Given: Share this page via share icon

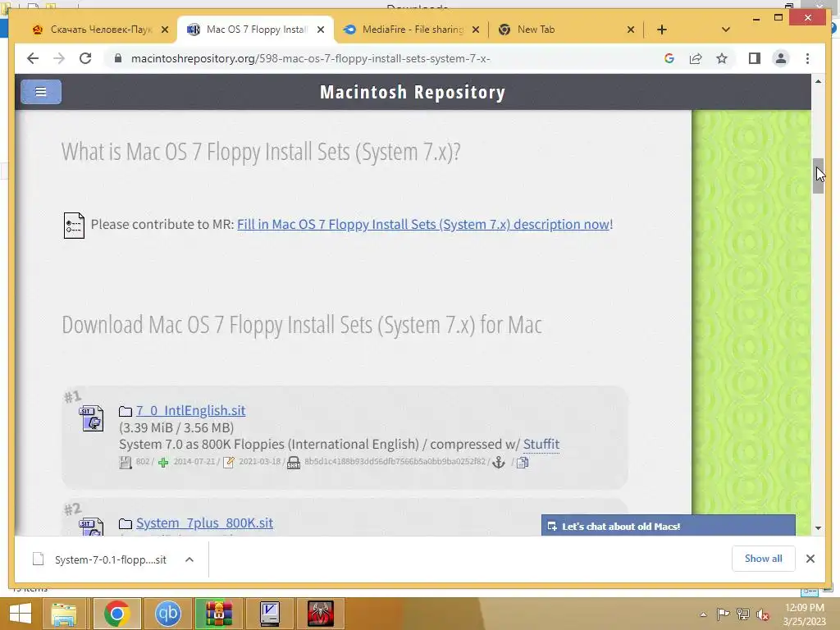Looking at the screenshot, I should (696, 58).
